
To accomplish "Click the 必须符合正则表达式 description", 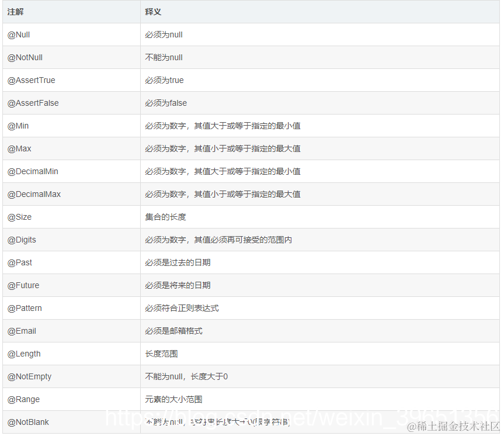I will [182, 308].
